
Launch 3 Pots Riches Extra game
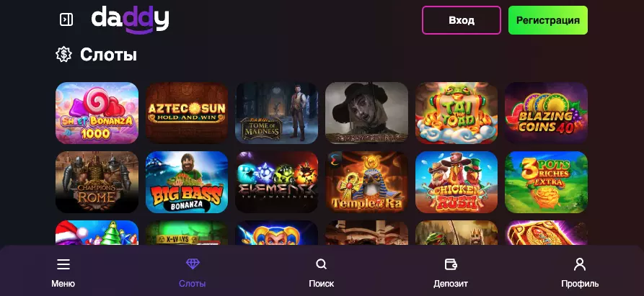pyautogui.click(x=546, y=182)
